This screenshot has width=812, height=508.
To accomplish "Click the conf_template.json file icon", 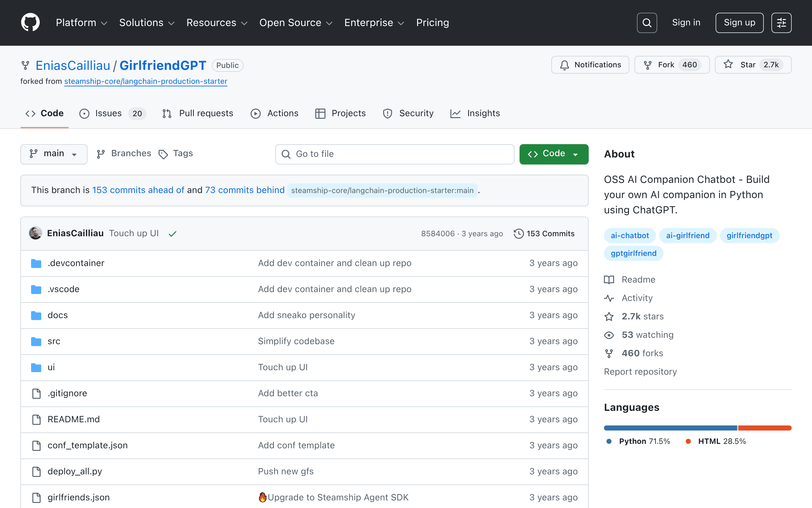I will coord(36,445).
